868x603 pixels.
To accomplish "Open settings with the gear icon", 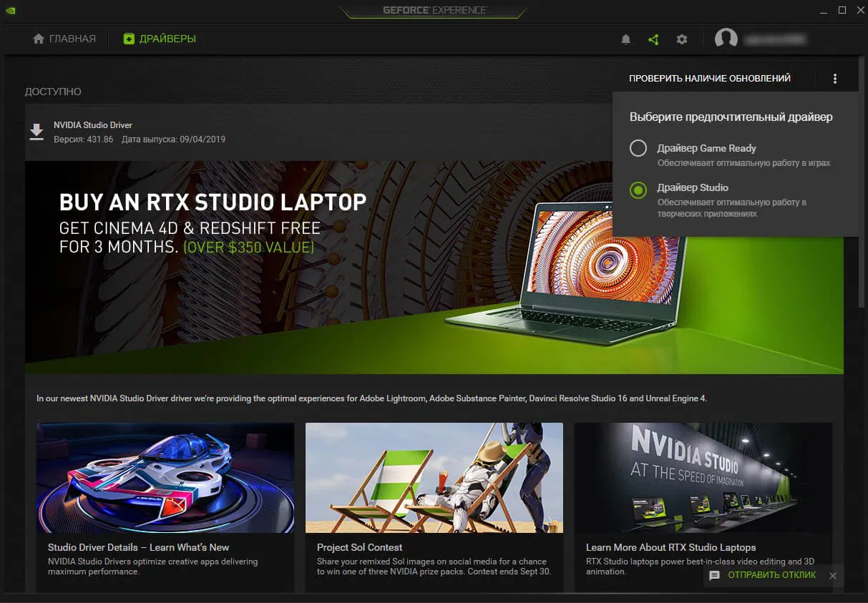I will [682, 39].
